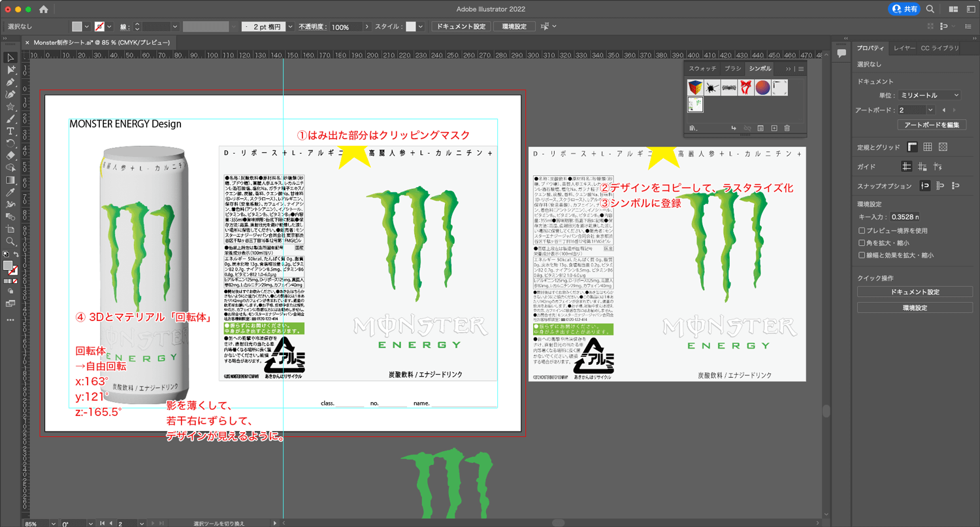Image resolution: width=980 pixels, height=527 pixels.
Task: Open the 単位 ミリメートル dropdown
Action: point(928,95)
